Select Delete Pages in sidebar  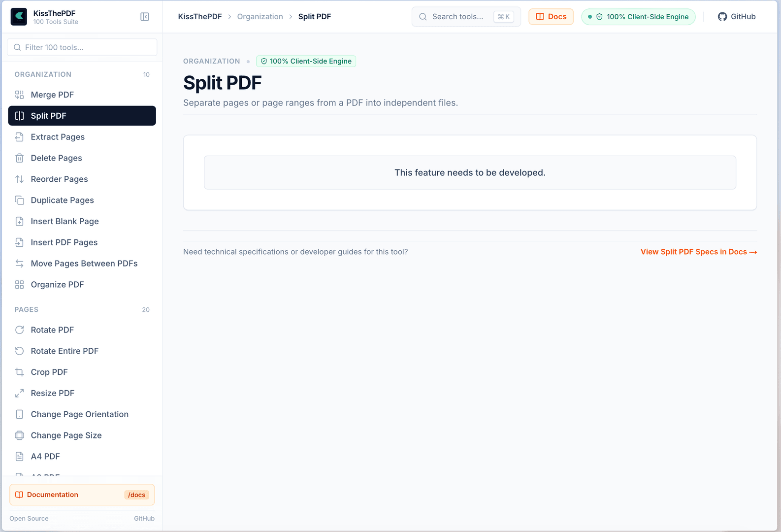[82, 158]
